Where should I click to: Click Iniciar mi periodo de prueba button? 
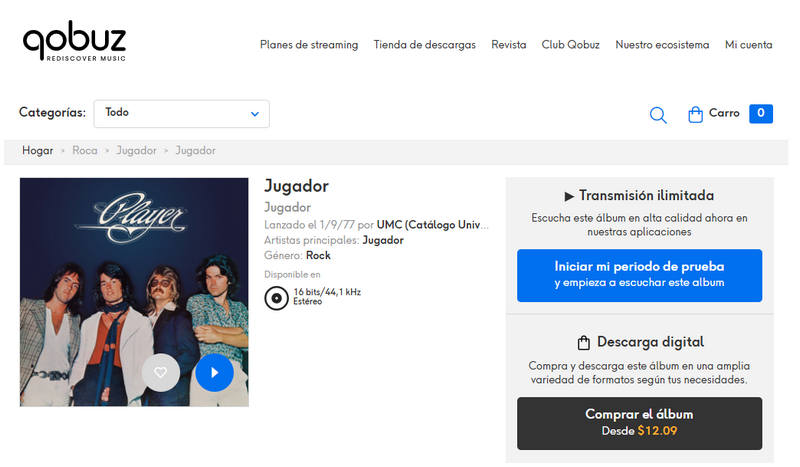tap(639, 275)
